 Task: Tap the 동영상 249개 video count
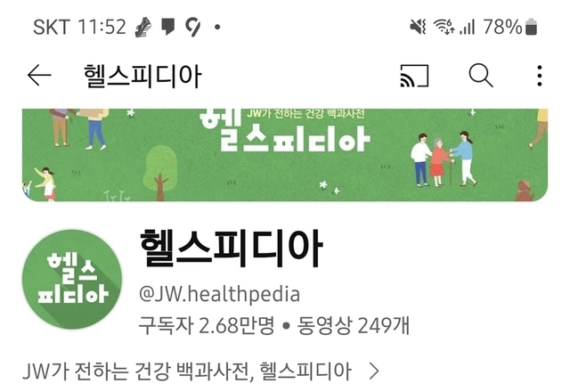353,325
